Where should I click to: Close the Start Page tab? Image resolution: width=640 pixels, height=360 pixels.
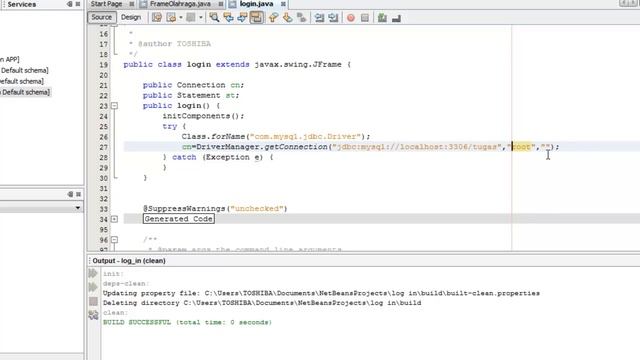click(x=131, y=4)
